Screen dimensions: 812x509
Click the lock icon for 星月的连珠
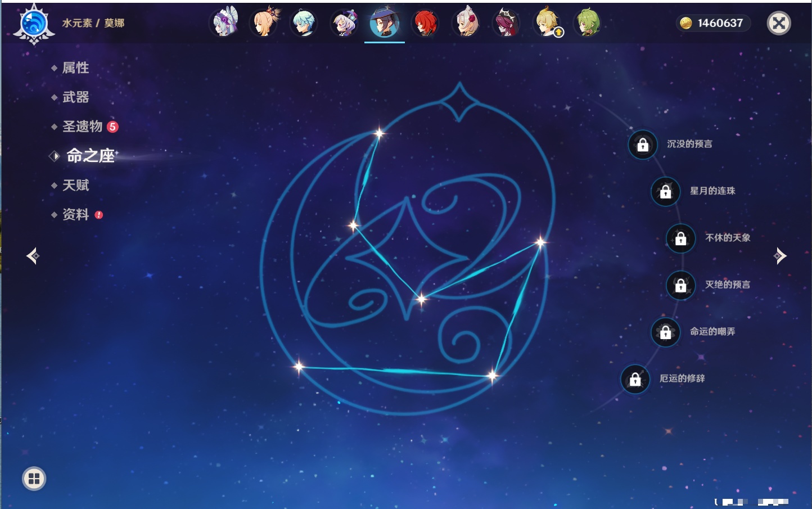pos(665,191)
